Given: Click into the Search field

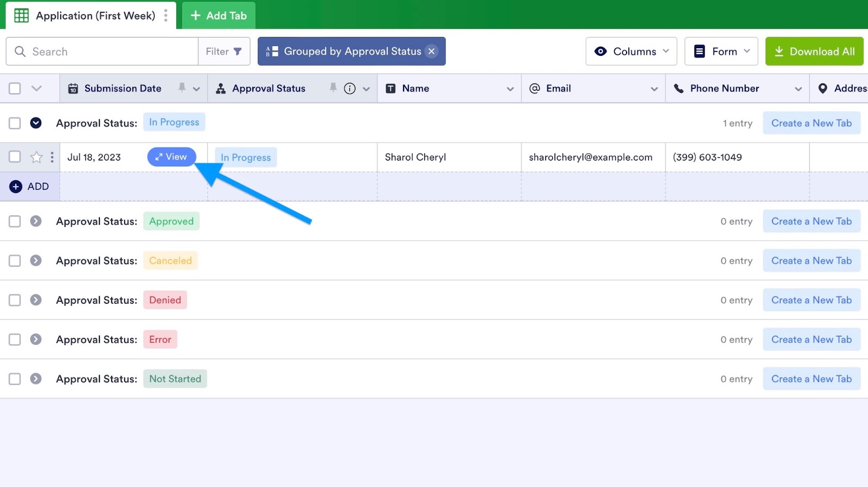Looking at the screenshot, I should [x=108, y=52].
